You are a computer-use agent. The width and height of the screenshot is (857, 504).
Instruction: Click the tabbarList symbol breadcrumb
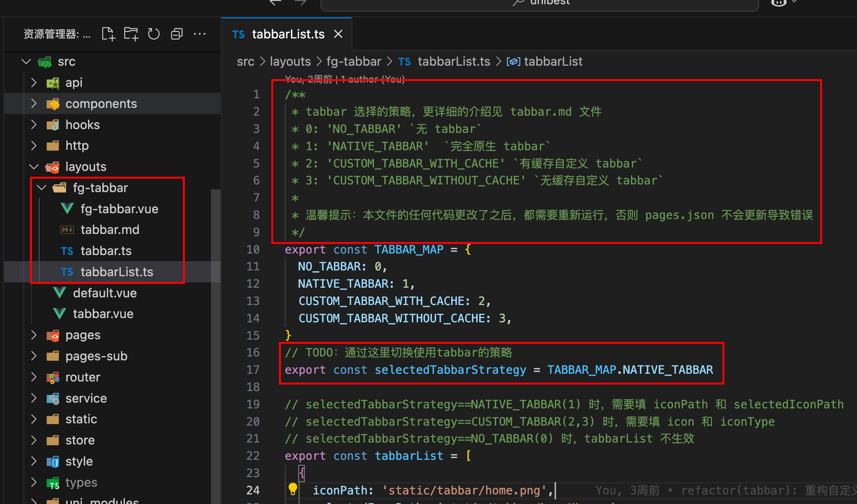pos(553,61)
